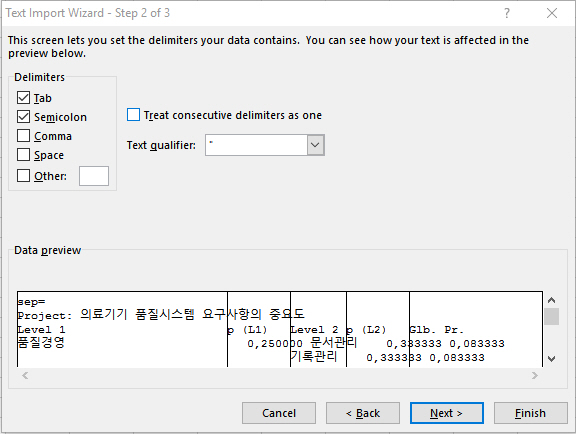Proceed with the Next button
This screenshot has height=434, width=576.
click(x=447, y=413)
